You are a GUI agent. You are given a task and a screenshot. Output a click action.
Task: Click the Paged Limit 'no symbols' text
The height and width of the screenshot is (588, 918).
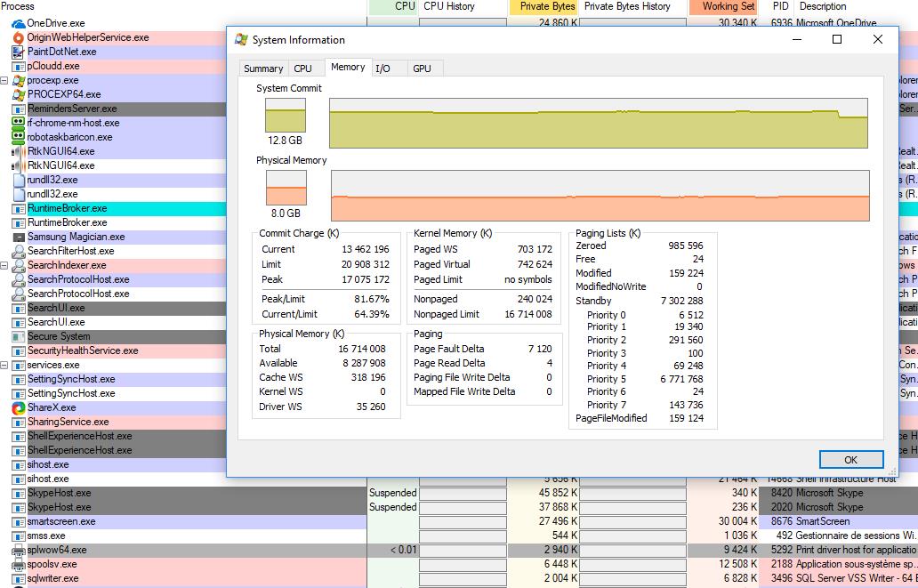(x=528, y=279)
